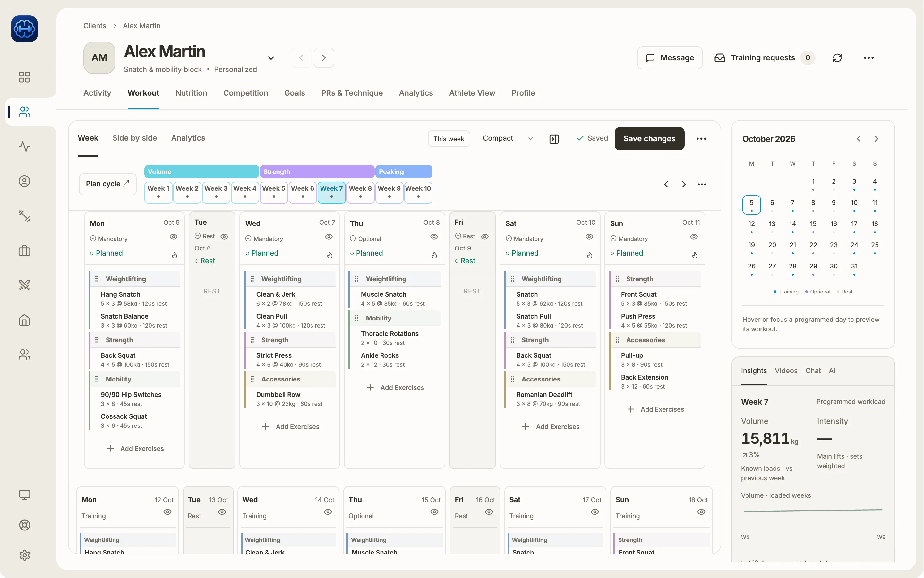Toggle visibility eye on Thu Oct 8
Image resolution: width=924 pixels, height=578 pixels.
pos(434,237)
